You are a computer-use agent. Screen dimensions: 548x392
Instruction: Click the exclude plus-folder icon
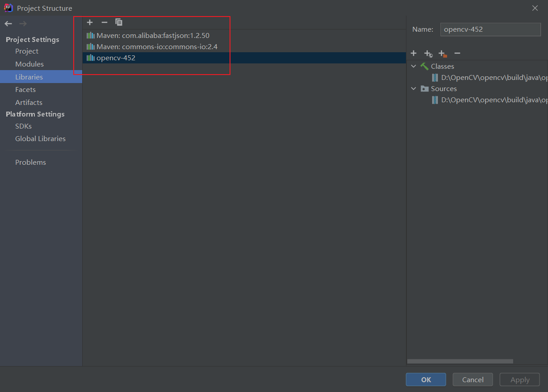(443, 54)
